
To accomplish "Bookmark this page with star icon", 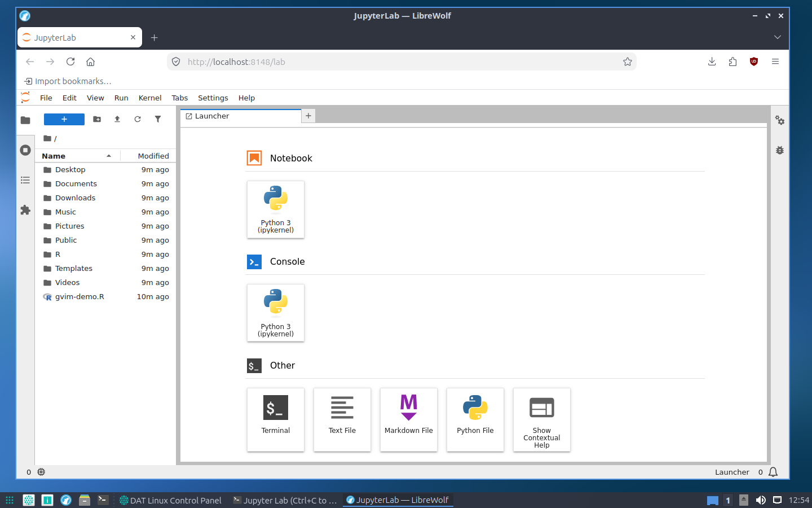I will point(628,62).
